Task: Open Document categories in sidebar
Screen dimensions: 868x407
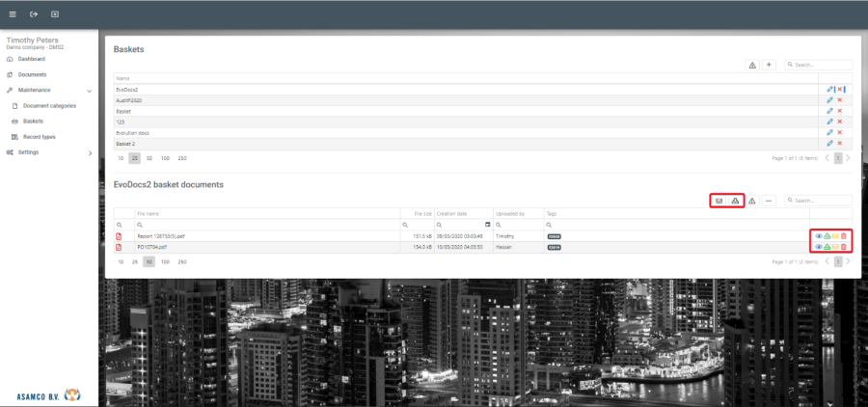Action: [x=49, y=106]
